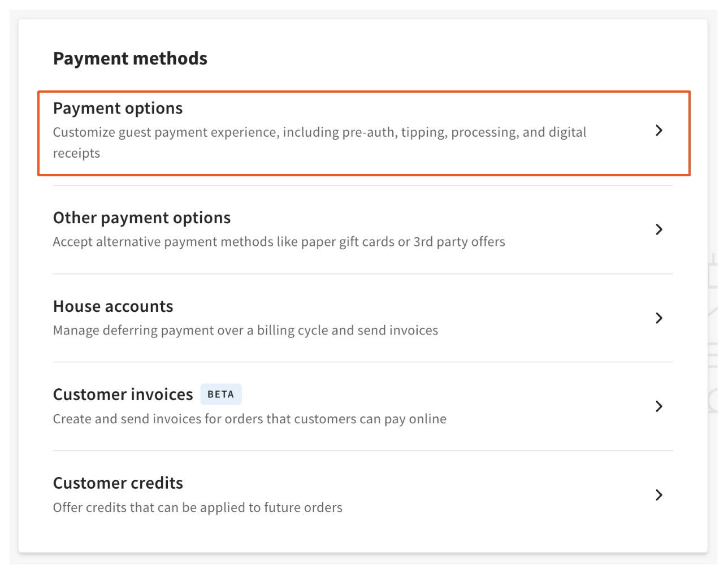
Task: Click the billing cycle description under House accounts
Action: pos(245,330)
